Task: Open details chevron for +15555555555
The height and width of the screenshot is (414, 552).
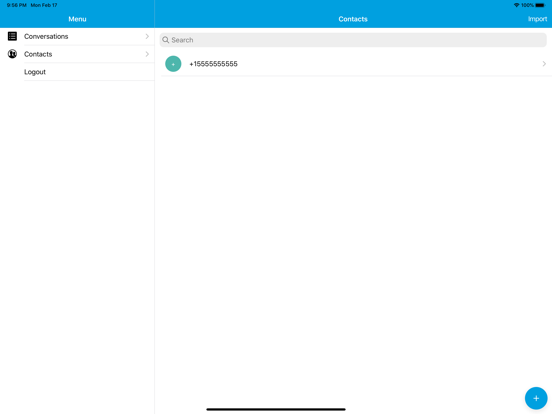Action: 544,64
